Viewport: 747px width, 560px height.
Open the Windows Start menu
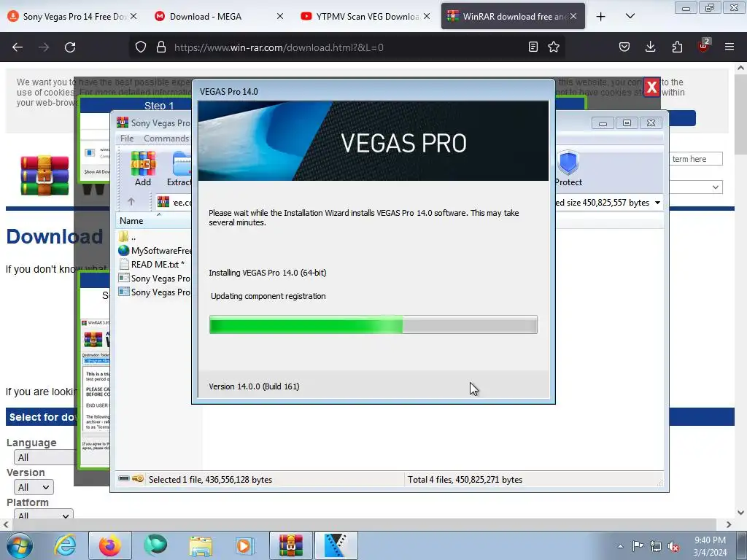pos(19,545)
